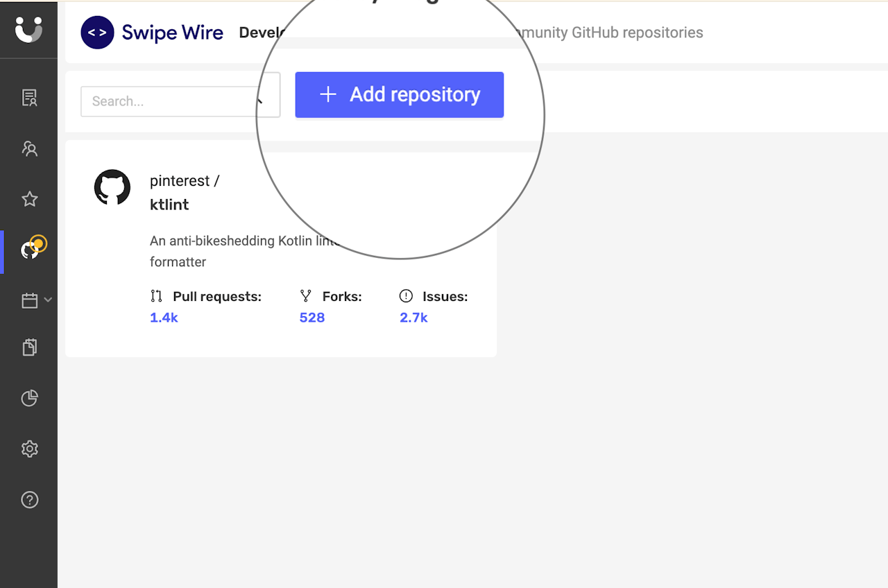Open the GitHub sidebar icon

pyautogui.click(x=30, y=250)
